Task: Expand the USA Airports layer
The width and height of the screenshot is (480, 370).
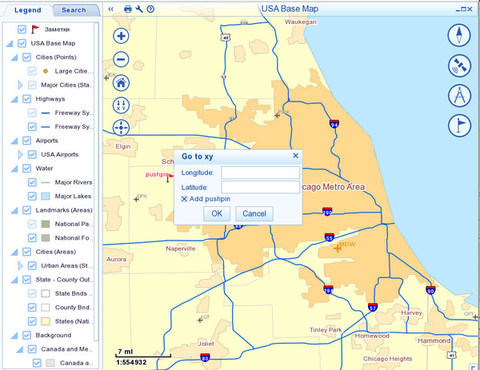Action: (x=20, y=154)
